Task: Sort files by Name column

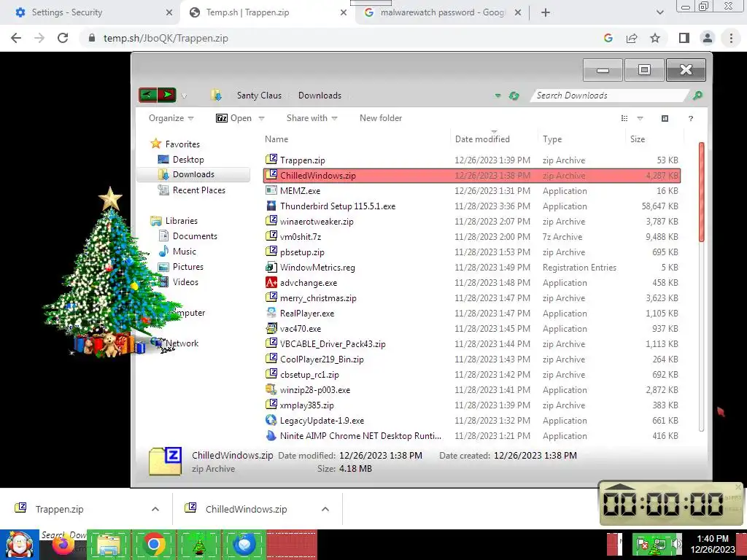Action: point(355,139)
